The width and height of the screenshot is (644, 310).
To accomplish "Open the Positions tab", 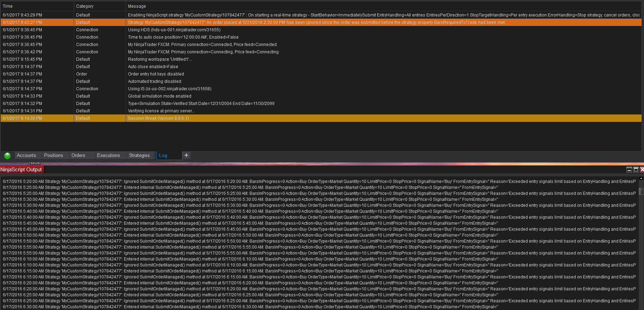I will (x=54, y=156).
